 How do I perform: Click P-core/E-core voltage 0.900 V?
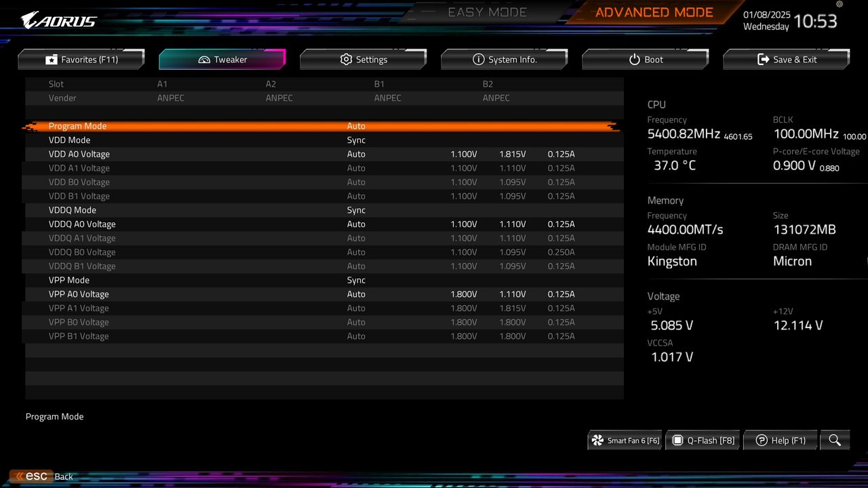pyautogui.click(x=794, y=165)
